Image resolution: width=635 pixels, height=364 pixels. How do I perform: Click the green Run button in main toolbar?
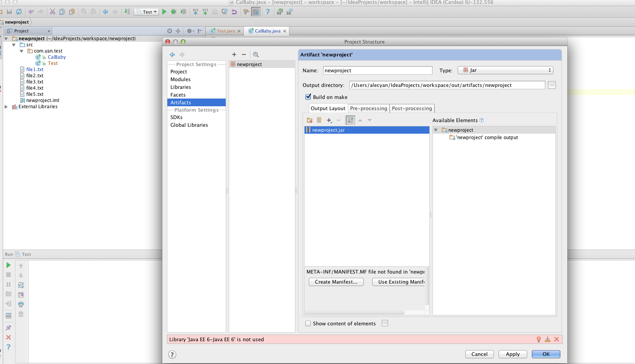(164, 12)
